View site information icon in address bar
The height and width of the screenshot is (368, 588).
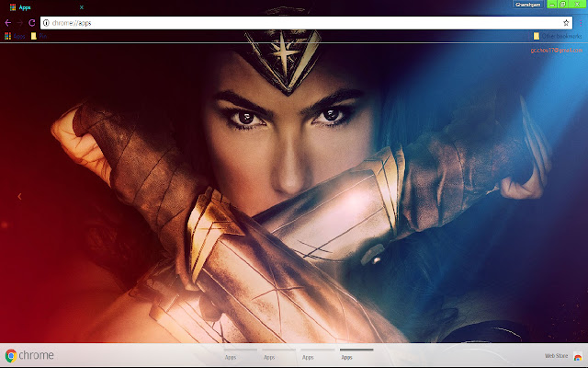pos(46,23)
